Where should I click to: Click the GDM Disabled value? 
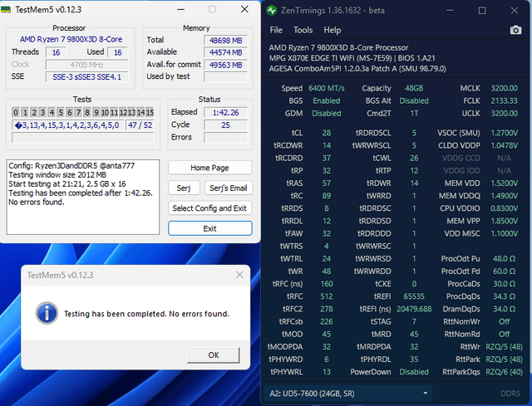tap(327, 113)
